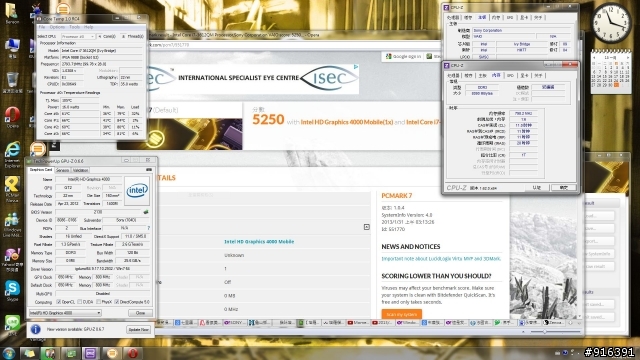Click the purple taskbar application icon
The height and width of the screenshot is (360, 640).
[x=91, y=353]
